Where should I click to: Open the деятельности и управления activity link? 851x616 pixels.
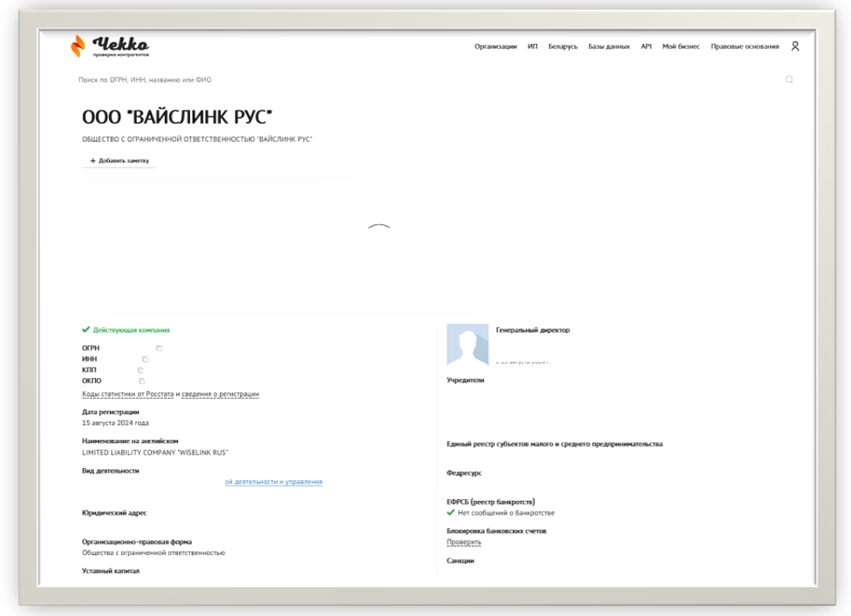point(273,481)
